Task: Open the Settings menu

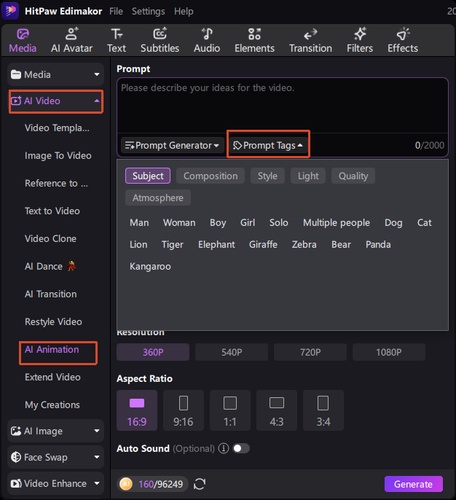Action: tap(148, 11)
